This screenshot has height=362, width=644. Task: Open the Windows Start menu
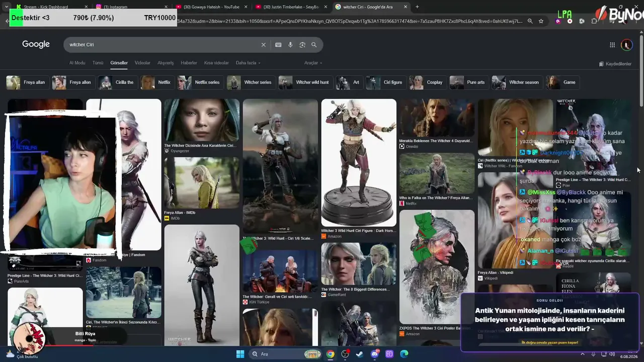pos(240,354)
